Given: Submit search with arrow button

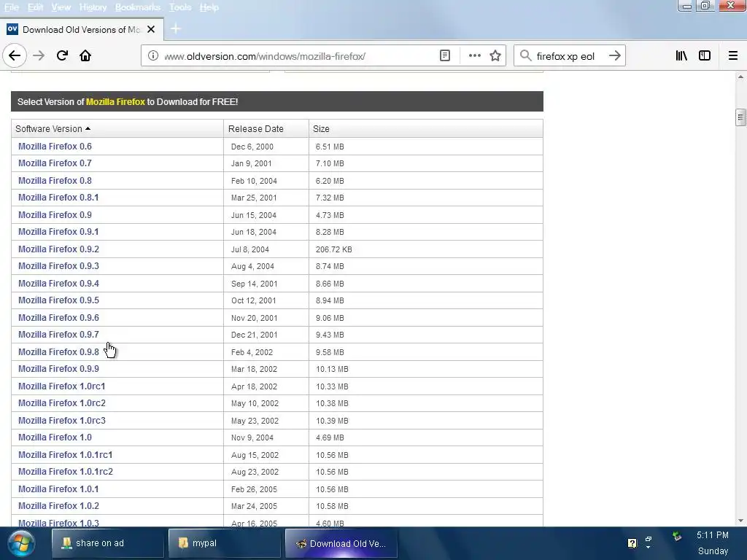Looking at the screenshot, I should tap(614, 55).
